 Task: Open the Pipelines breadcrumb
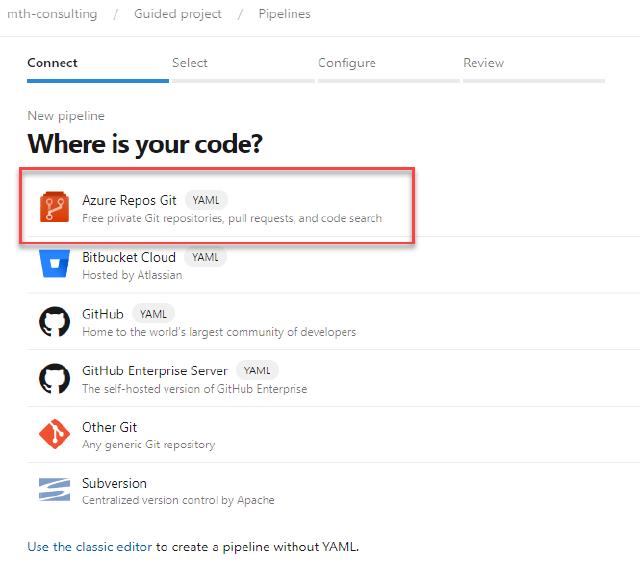(284, 14)
